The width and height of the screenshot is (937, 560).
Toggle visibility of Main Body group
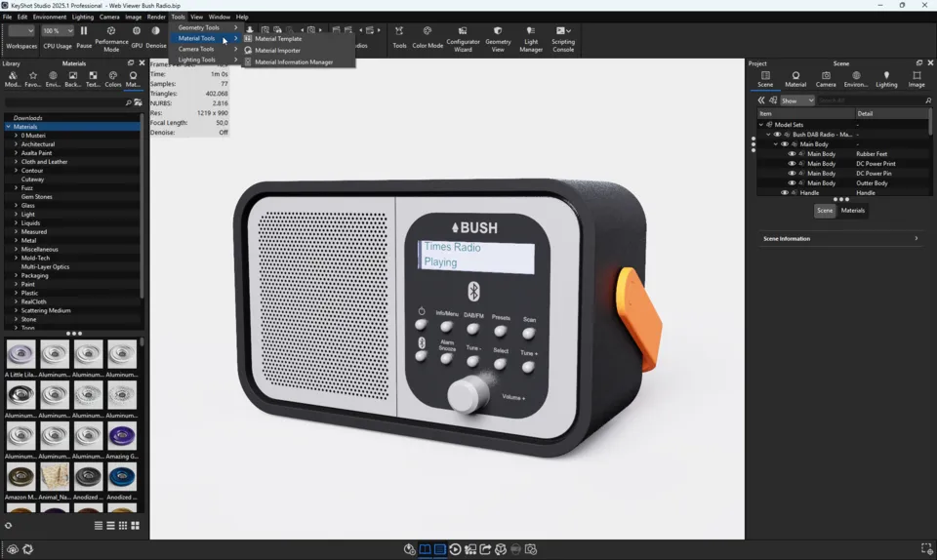pyautogui.click(x=785, y=143)
